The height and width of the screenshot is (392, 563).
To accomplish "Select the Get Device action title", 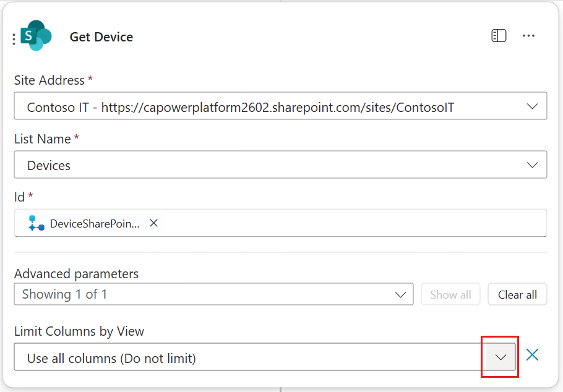I will coord(101,37).
